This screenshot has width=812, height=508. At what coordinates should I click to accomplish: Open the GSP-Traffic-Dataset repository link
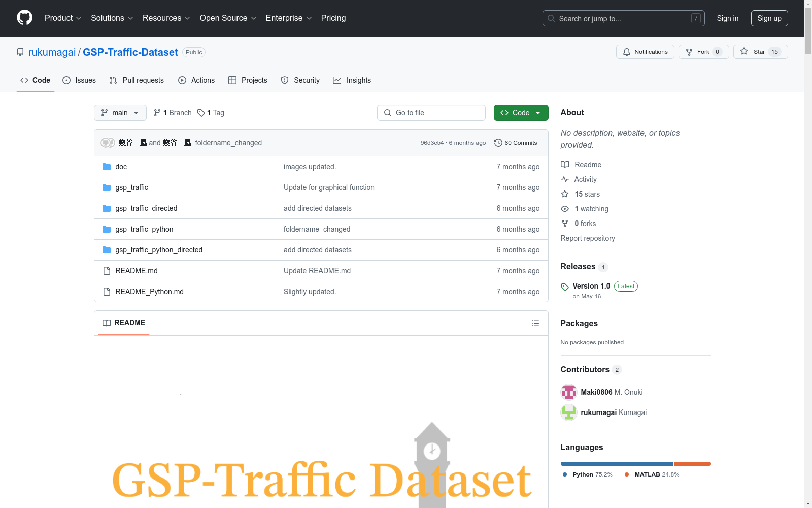coord(130,52)
